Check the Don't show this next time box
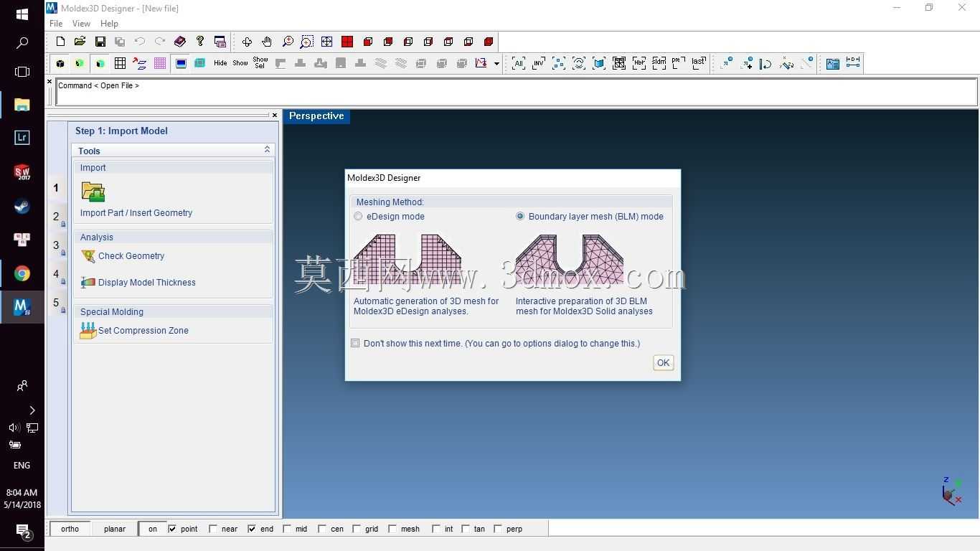Image resolution: width=980 pixels, height=551 pixels. (x=355, y=344)
